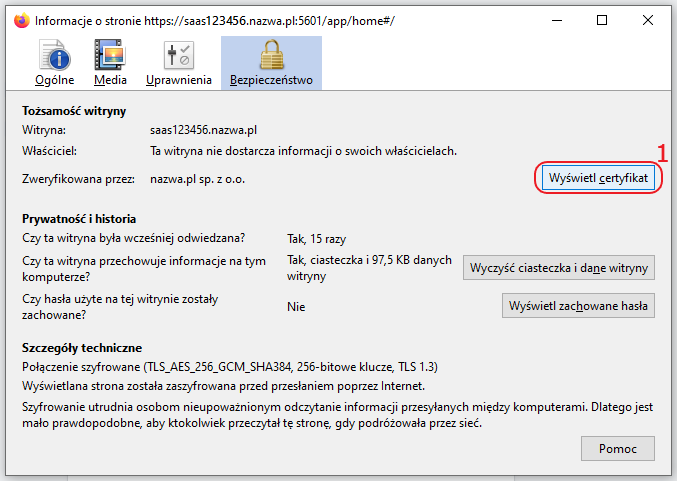Click Właściciel: field label
The image size is (677, 481).
(x=49, y=151)
